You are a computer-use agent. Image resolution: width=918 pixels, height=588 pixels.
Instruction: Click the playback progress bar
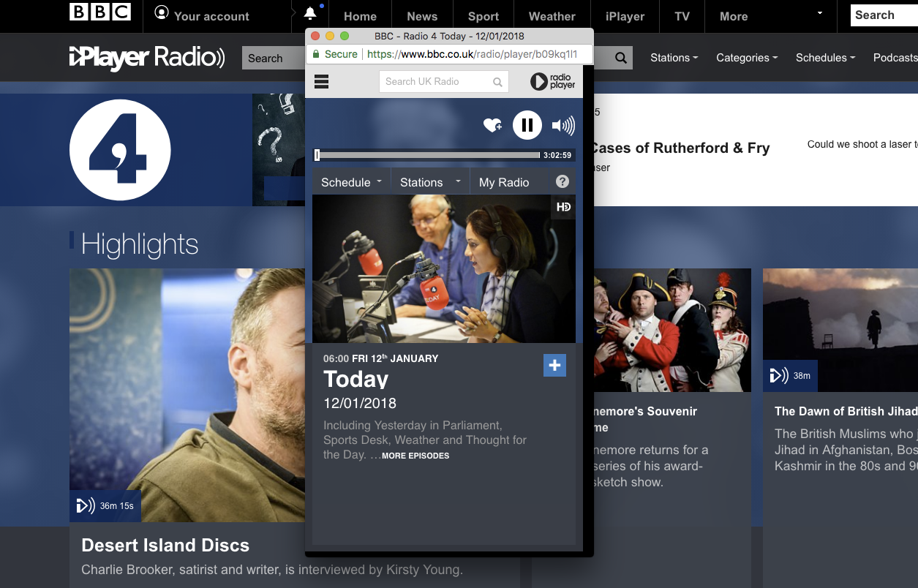click(x=427, y=155)
